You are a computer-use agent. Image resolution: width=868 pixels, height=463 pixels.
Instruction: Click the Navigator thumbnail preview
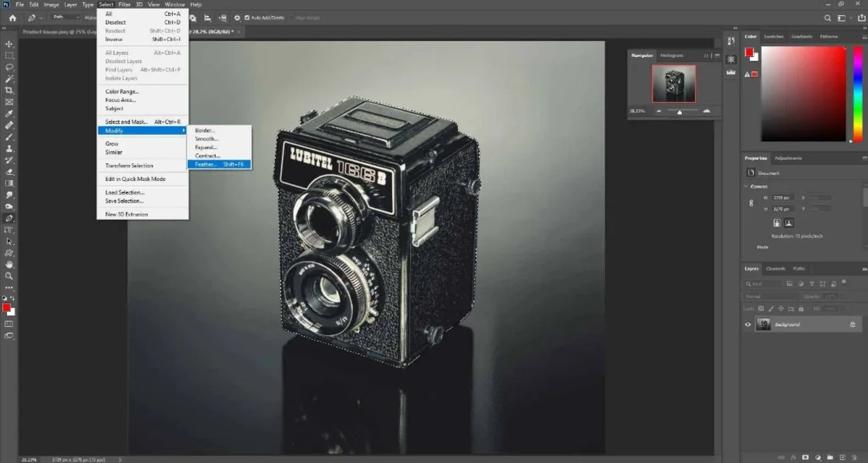(674, 83)
